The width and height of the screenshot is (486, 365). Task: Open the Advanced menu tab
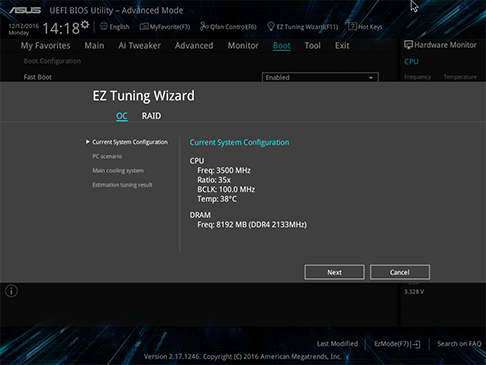(194, 46)
